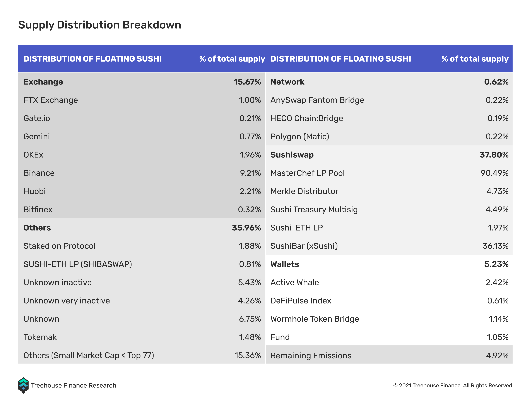532x412 pixels.
Task: Select the Supply Distribution Breakdown title
Action: (x=100, y=25)
